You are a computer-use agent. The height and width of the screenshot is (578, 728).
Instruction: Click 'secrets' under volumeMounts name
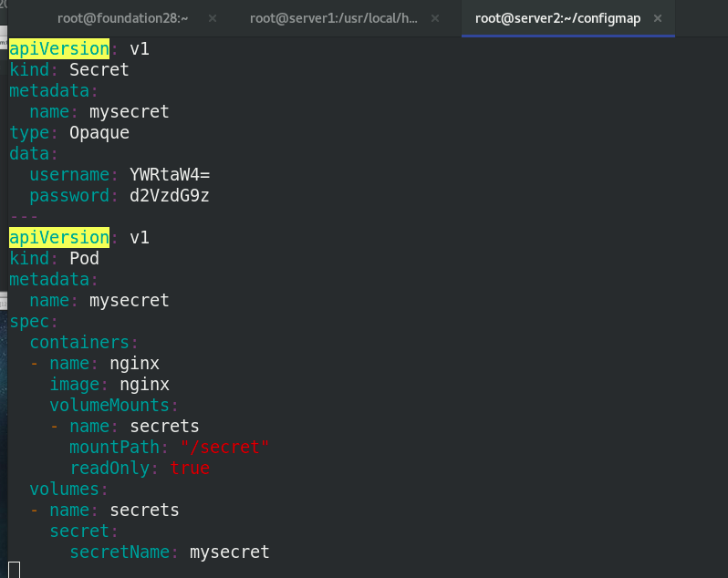coord(164,427)
